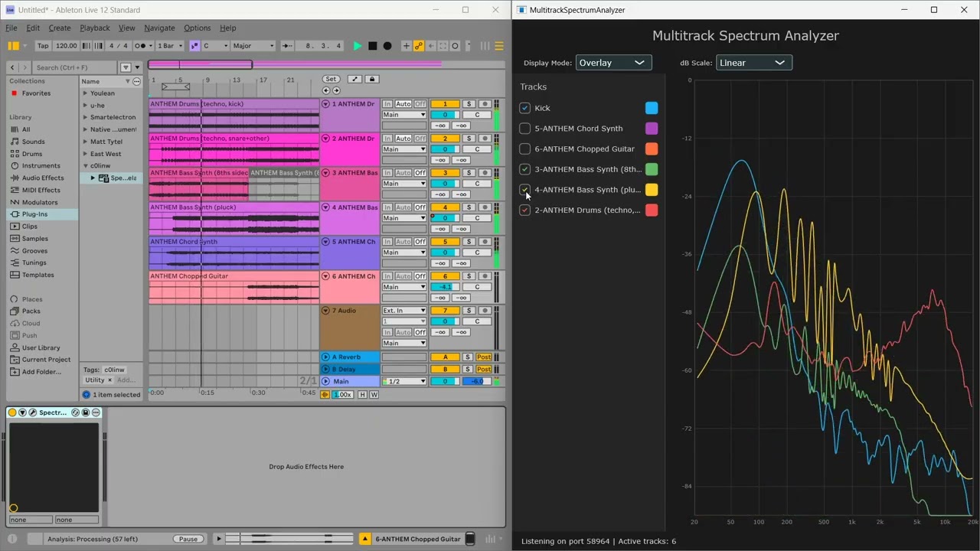Click the Tap tempo button
The height and width of the screenshot is (551, 980).
click(43, 46)
